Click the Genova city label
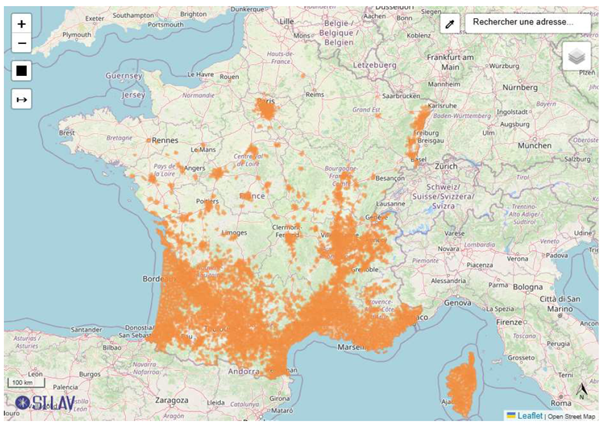This screenshot has height=431, width=605. 457,303
